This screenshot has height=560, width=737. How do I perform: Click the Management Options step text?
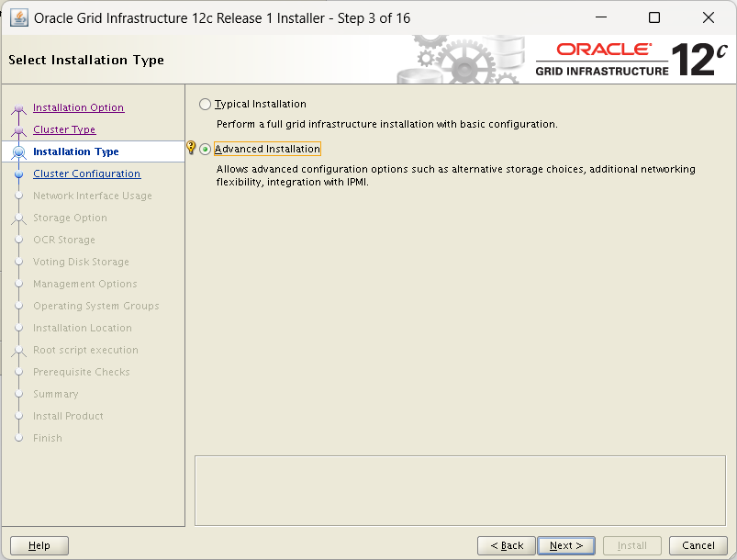click(85, 284)
